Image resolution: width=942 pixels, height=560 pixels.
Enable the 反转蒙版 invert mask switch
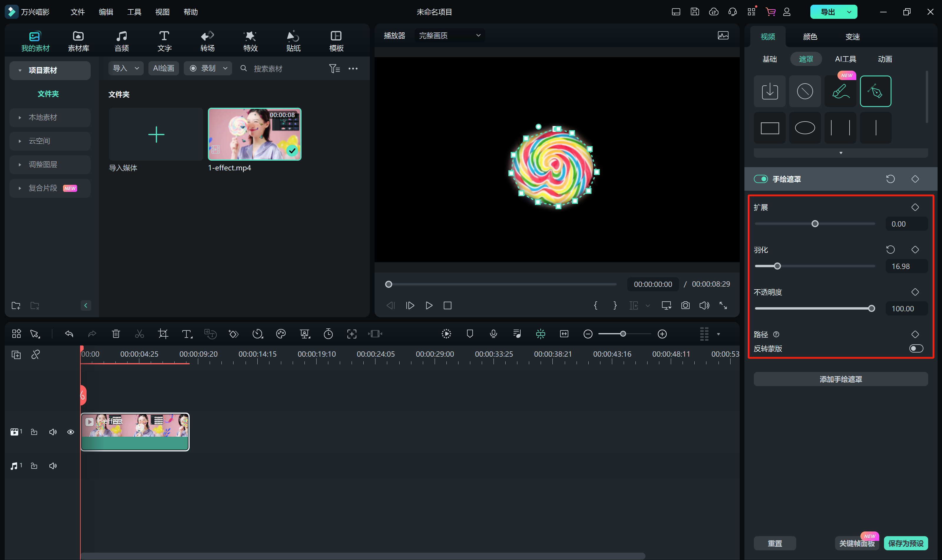tap(916, 348)
